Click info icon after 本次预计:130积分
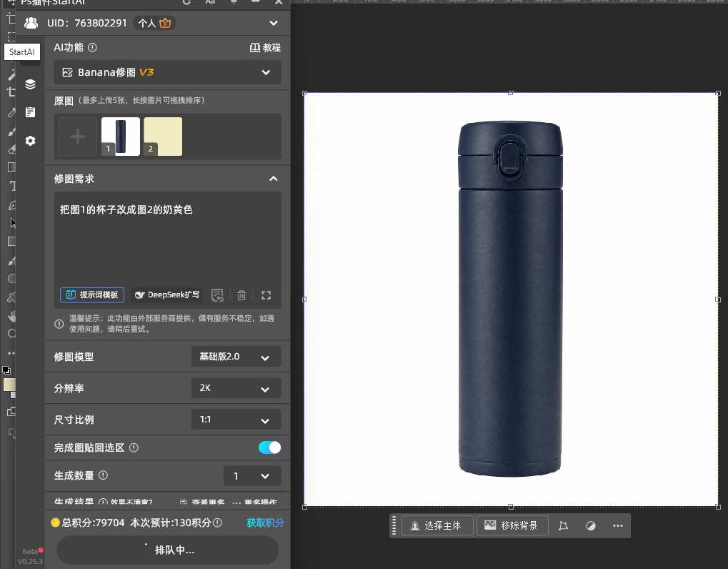Viewport: 728px width, 569px height. tap(217, 523)
